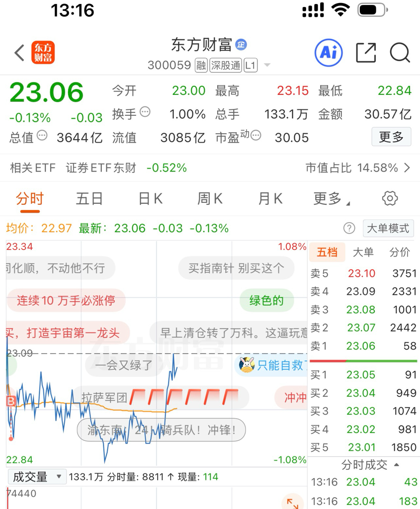Screen dimensions: 420x509
Task: Tap the 骑兵队！冲锋！ comment bubble
Action: point(162,430)
